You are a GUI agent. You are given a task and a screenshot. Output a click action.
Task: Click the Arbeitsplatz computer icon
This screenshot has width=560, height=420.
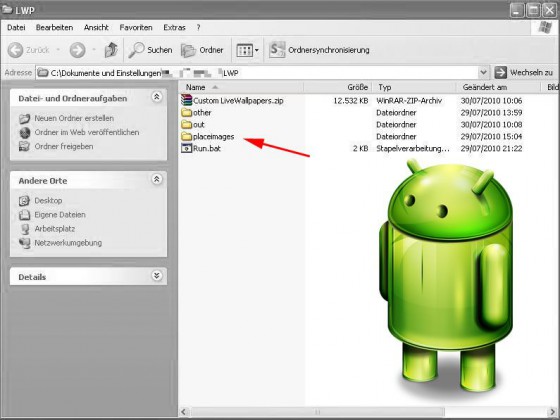click(x=24, y=229)
